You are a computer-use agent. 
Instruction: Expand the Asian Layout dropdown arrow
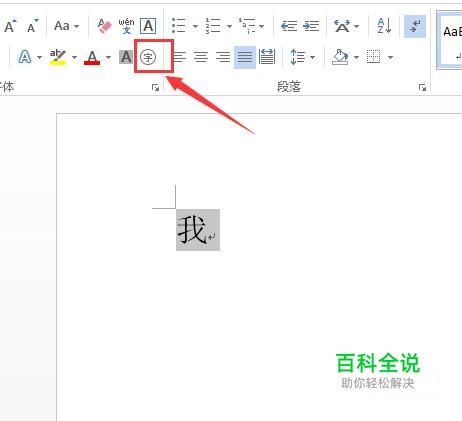[x=357, y=26]
